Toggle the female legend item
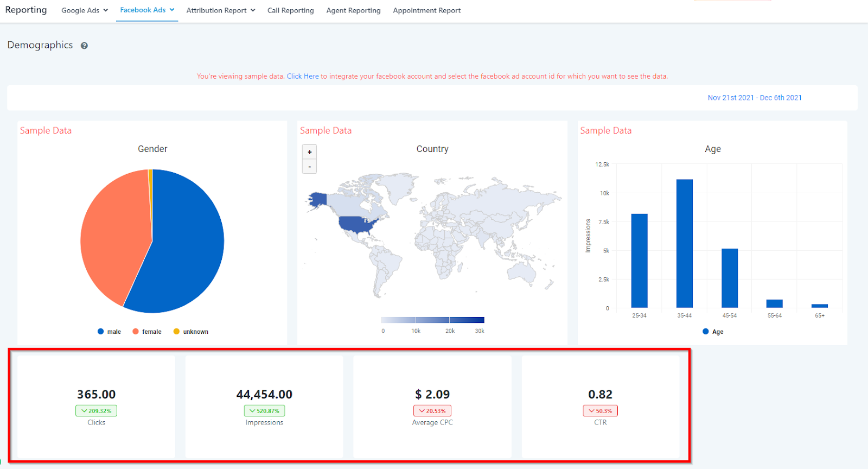The width and height of the screenshot is (868, 469). point(147,332)
